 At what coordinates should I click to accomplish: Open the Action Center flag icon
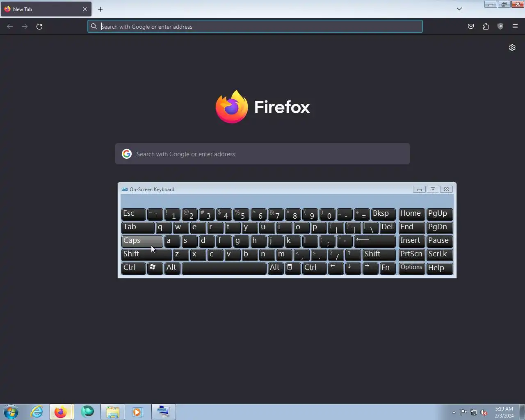coord(463,413)
